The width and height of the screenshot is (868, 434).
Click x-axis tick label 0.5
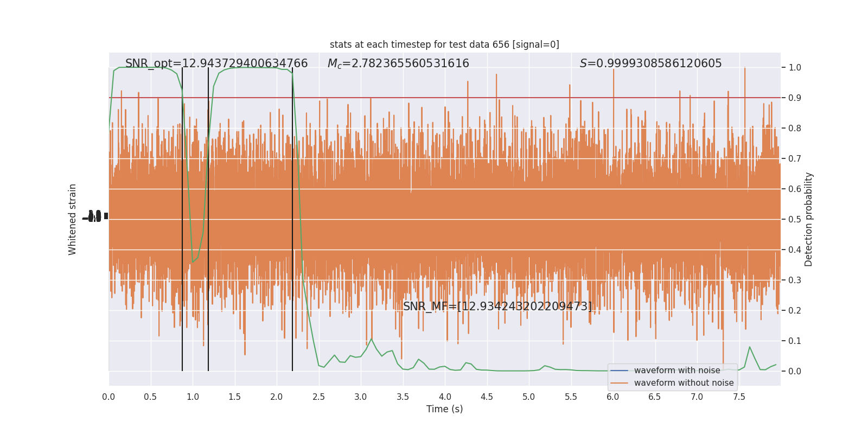pyautogui.click(x=150, y=397)
